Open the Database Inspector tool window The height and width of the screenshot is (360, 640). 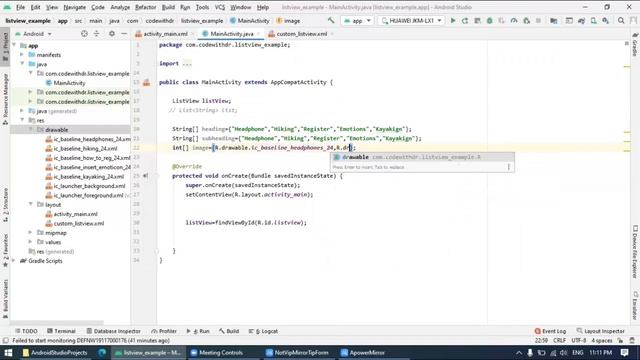coord(113,331)
